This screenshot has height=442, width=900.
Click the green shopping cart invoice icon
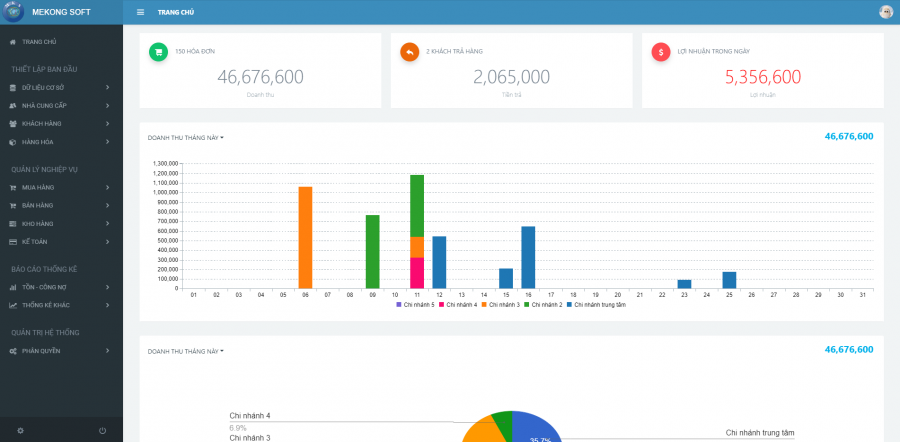pyautogui.click(x=158, y=52)
